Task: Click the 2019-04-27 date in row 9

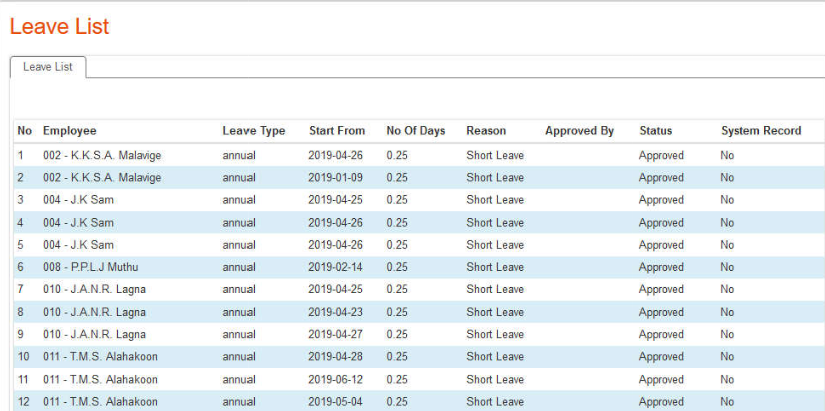Action: [336, 335]
